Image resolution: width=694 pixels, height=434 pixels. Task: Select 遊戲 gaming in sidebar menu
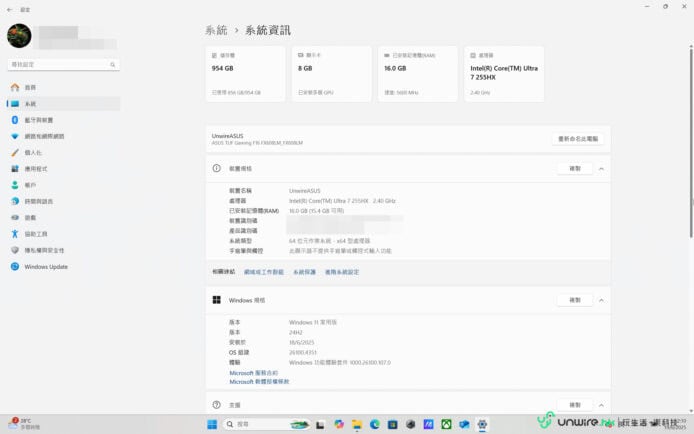point(30,217)
